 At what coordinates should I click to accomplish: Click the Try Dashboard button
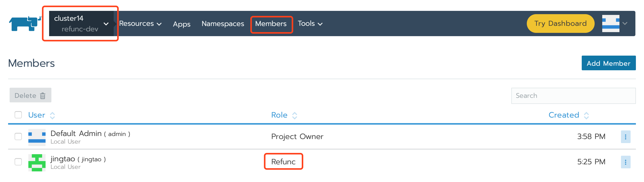click(560, 24)
